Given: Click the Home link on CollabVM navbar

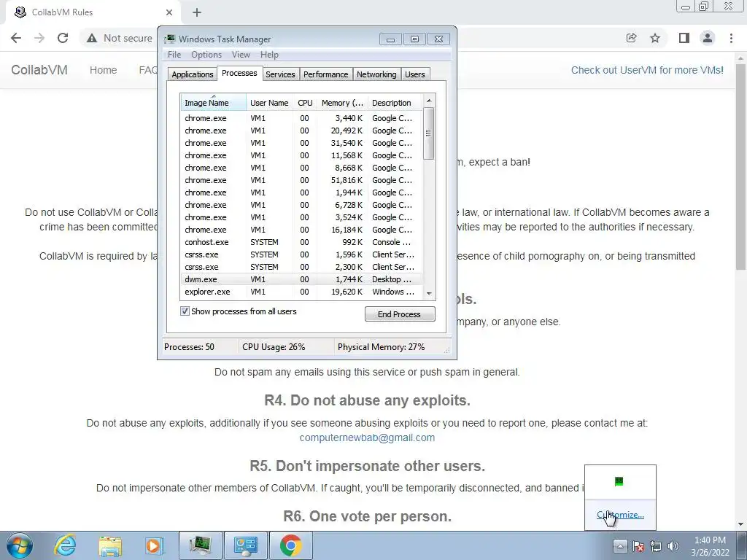Looking at the screenshot, I should pos(104,70).
